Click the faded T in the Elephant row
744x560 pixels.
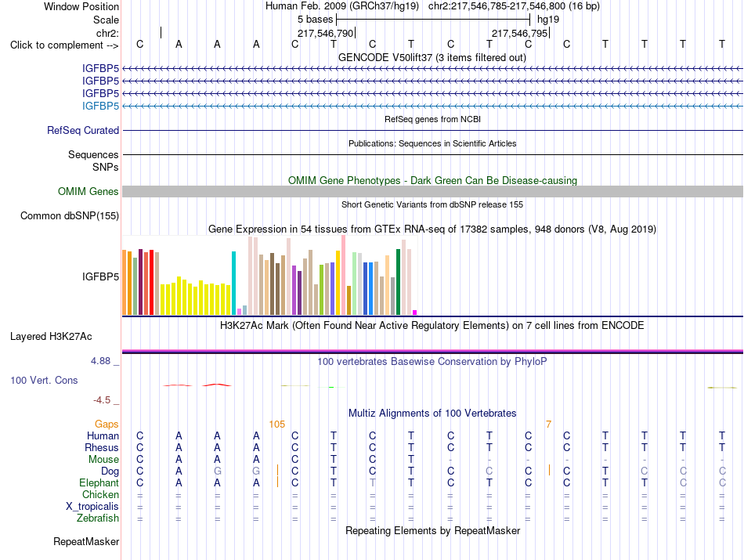pyautogui.click(x=373, y=482)
